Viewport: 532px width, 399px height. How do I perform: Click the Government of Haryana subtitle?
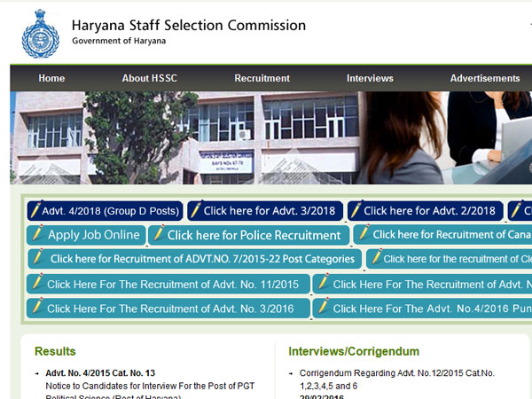[119, 41]
